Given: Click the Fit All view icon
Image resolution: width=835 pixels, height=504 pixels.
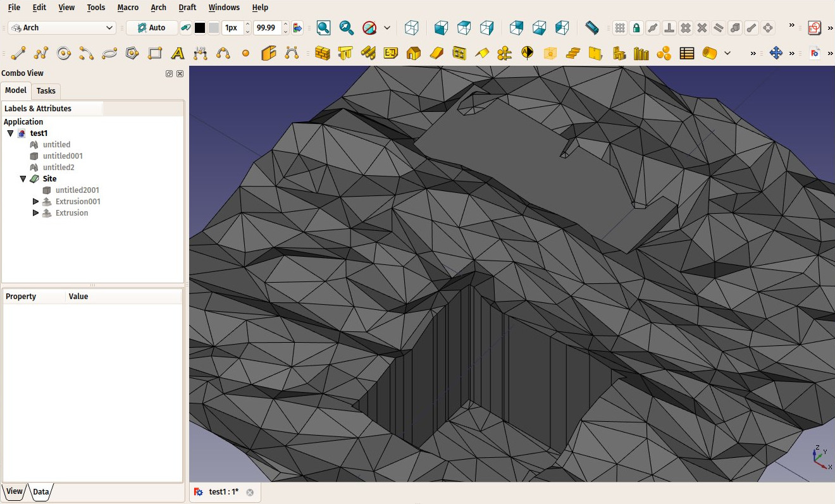Looking at the screenshot, I should coord(323,28).
